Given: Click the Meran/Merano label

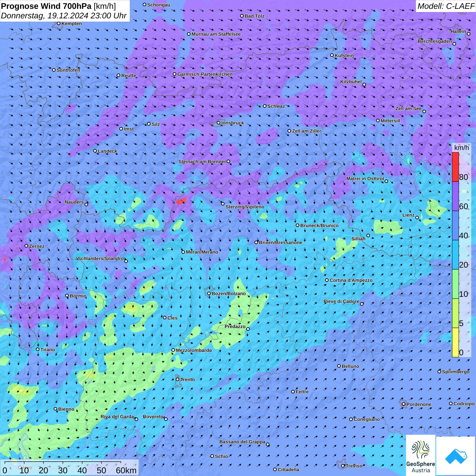Looking at the screenshot, I should (x=202, y=252).
